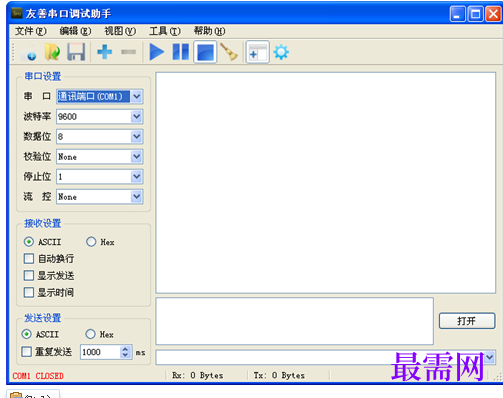Clear data with the broom icon
Screen dimensions: 503x398
229,52
